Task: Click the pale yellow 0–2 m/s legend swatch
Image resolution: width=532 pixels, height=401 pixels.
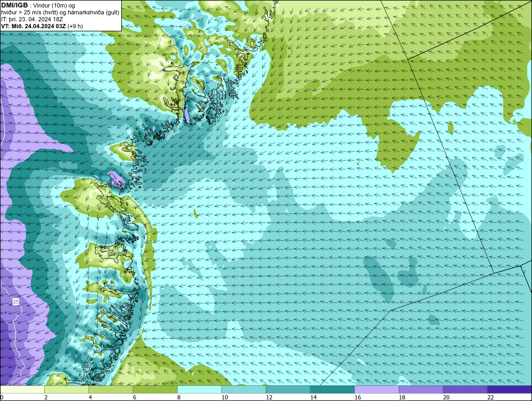Action: click(22, 389)
